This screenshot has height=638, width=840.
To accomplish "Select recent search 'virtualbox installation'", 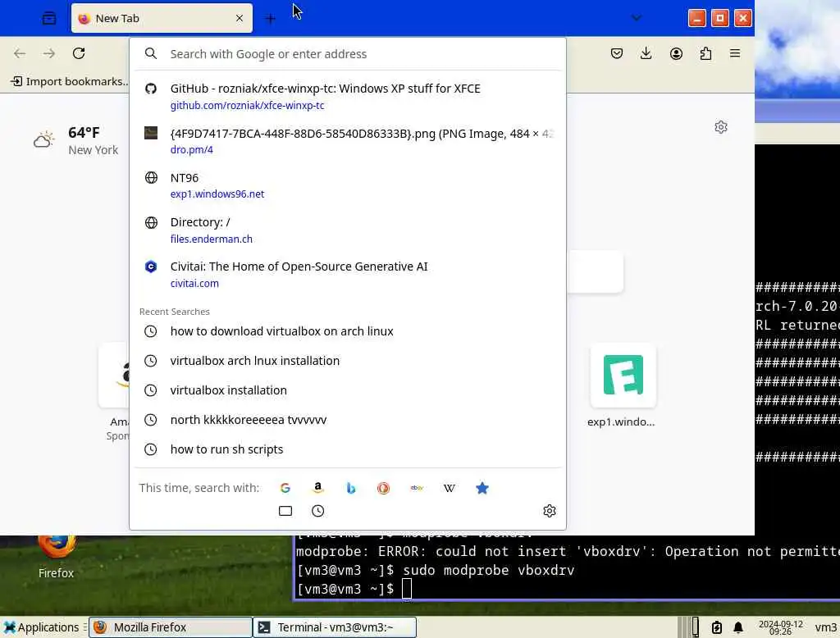I will click(x=348, y=390).
